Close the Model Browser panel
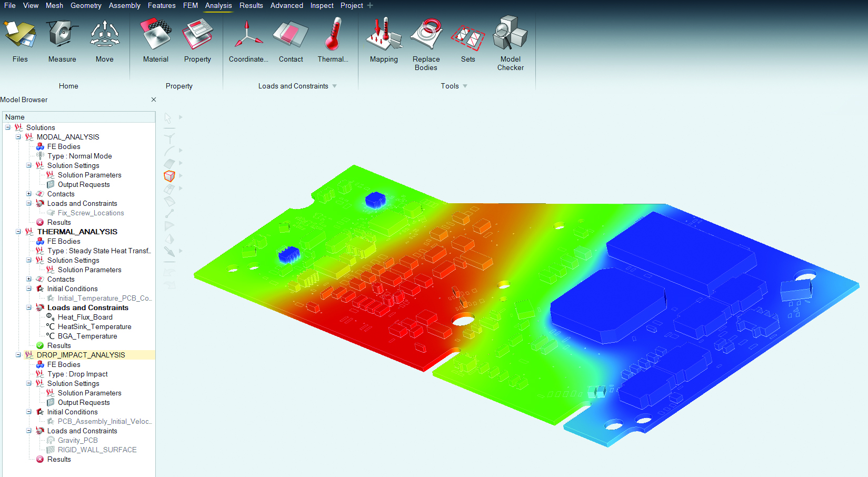868x477 pixels. [x=153, y=100]
